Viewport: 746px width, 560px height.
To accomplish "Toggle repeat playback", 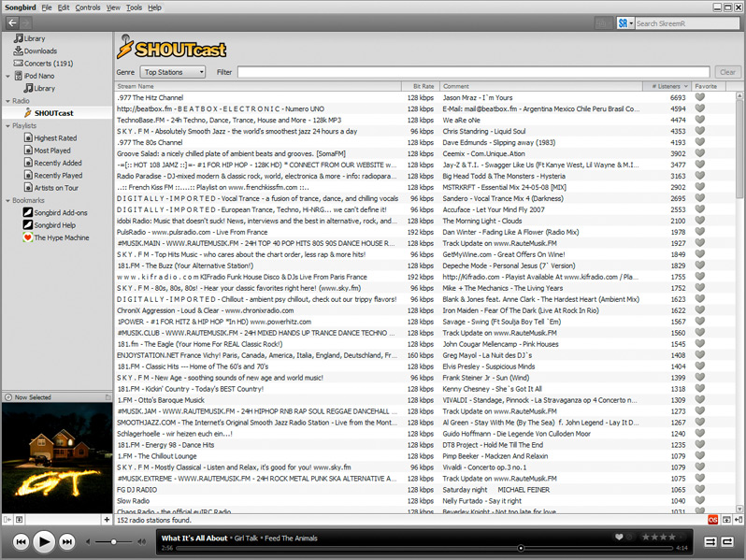I will pyautogui.click(x=727, y=541).
